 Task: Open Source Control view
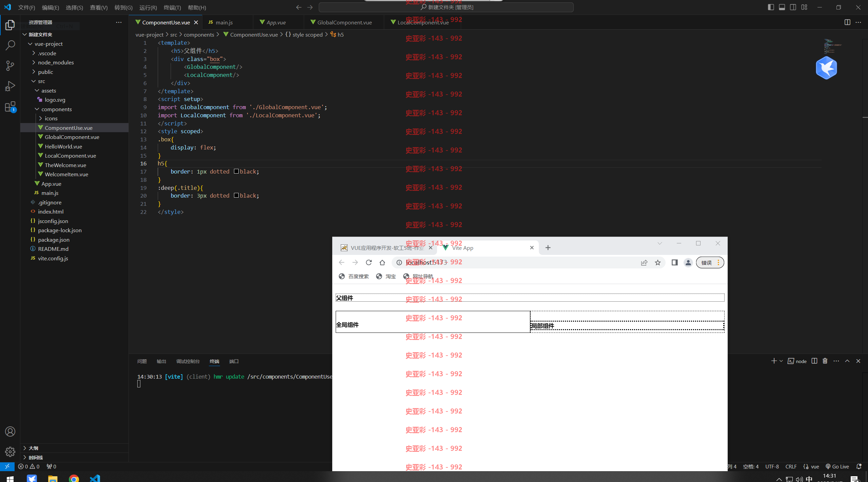coord(10,66)
